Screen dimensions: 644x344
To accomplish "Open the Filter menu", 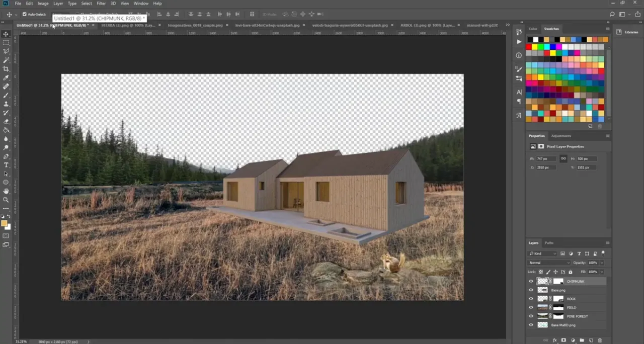I will pos(101,4).
